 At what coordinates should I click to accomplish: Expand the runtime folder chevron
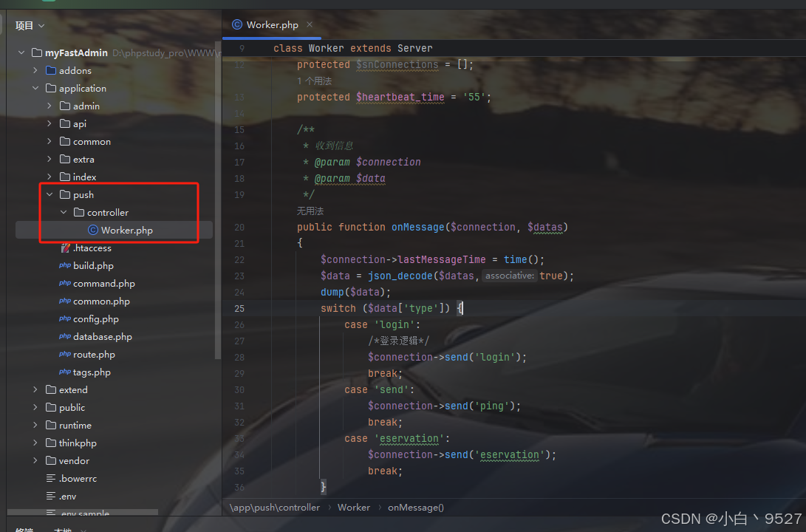[35, 425]
